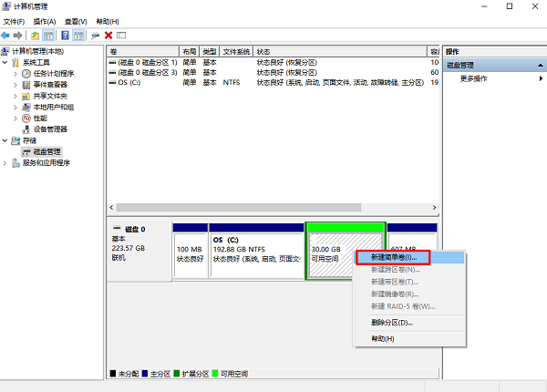Click the red X delete toolbar icon
The height and width of the screenshot is (392, 547).
point(108,36)
